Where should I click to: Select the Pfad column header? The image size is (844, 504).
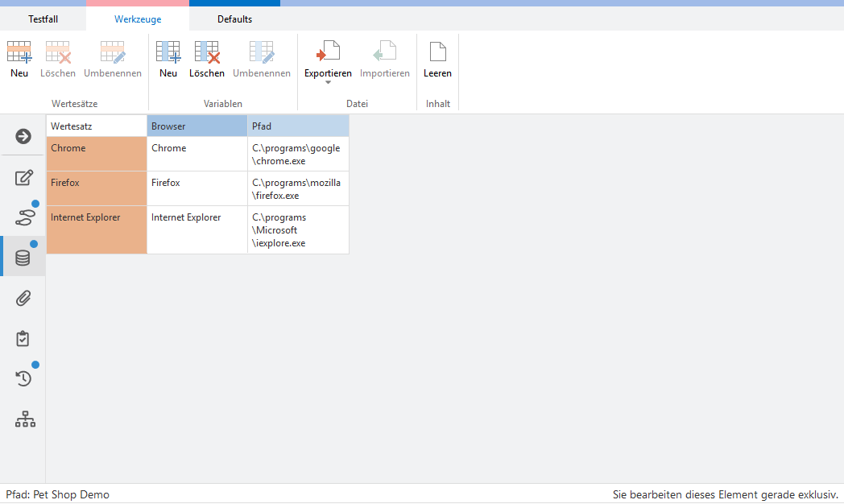[x=298, y=126]
